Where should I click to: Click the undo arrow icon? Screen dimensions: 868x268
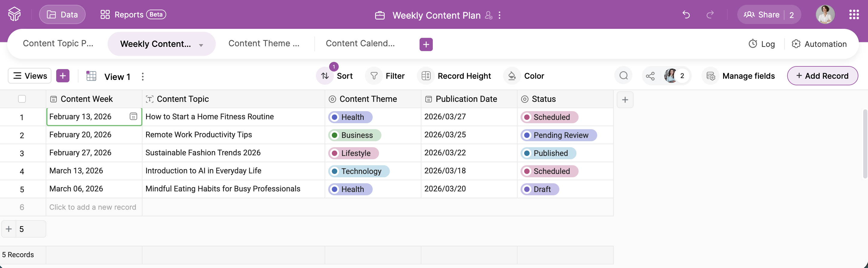pos(686,15)
